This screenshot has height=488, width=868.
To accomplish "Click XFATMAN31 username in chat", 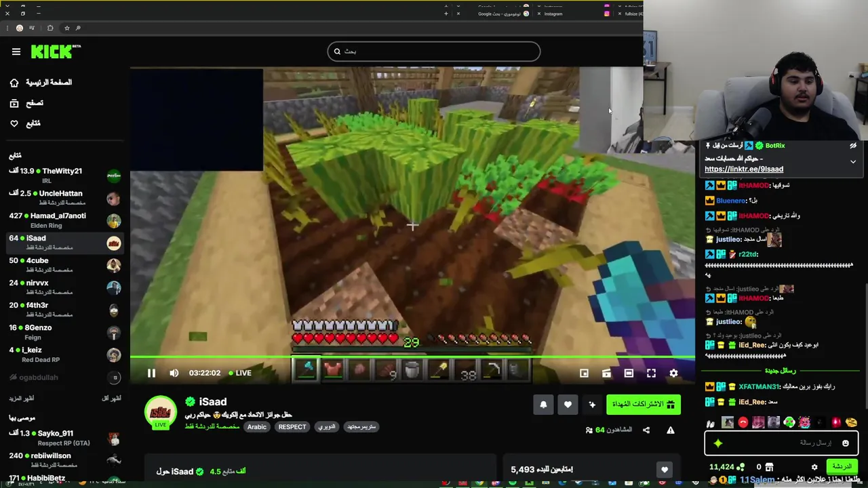I will click(x=759, y=387).
